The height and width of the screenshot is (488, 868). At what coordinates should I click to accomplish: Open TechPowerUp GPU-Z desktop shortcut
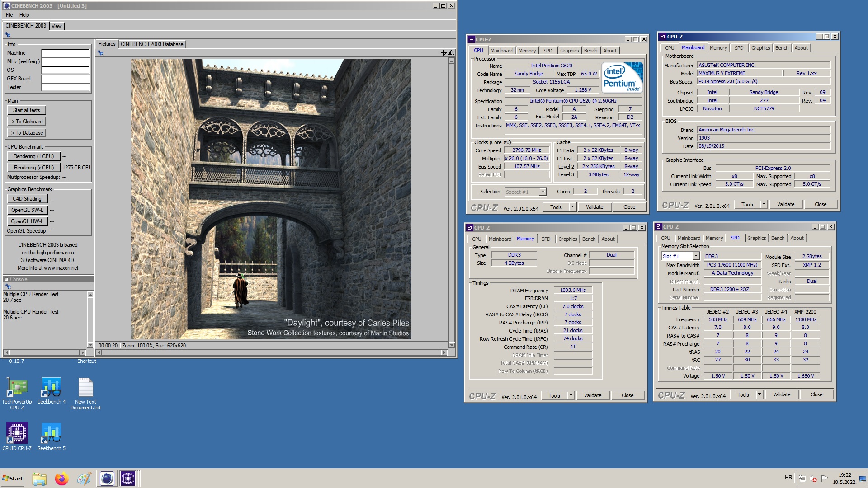click(17, 393)
